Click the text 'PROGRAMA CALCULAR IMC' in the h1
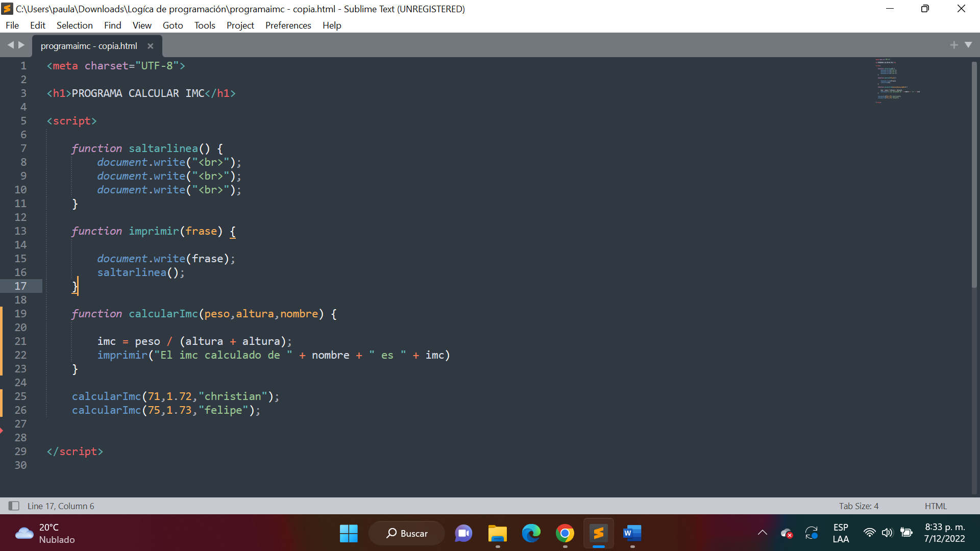980x551 pixels. click(x=138, y=93)
